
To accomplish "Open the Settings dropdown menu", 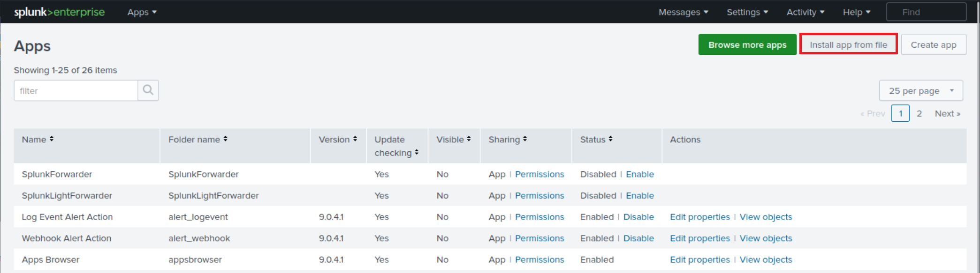I will (x=747, y=12).
